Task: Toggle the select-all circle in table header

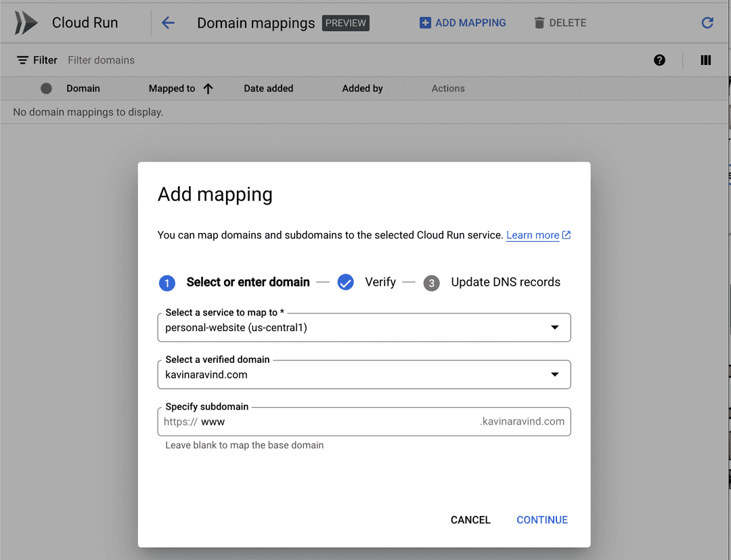Action: point(46,89)
